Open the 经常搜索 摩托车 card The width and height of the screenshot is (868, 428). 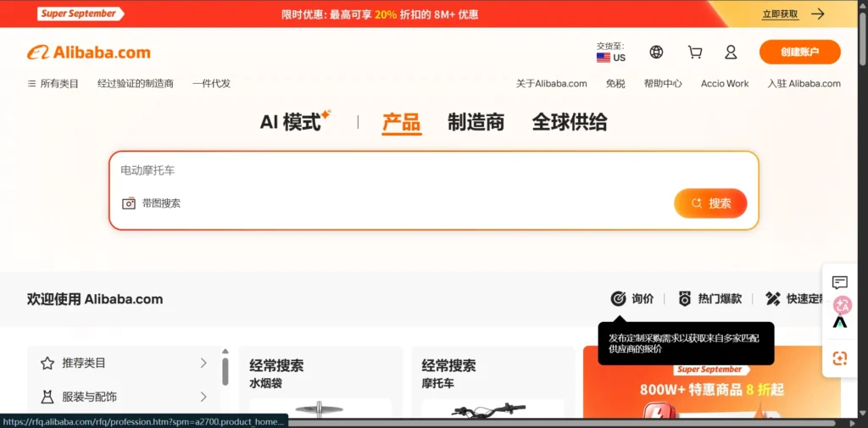[493, 382]
